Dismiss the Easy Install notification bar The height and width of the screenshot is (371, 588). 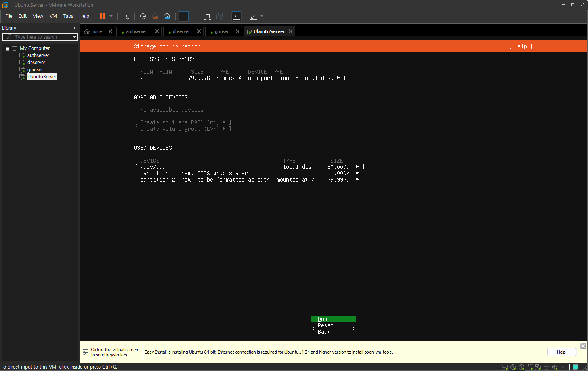coord(583,346)
